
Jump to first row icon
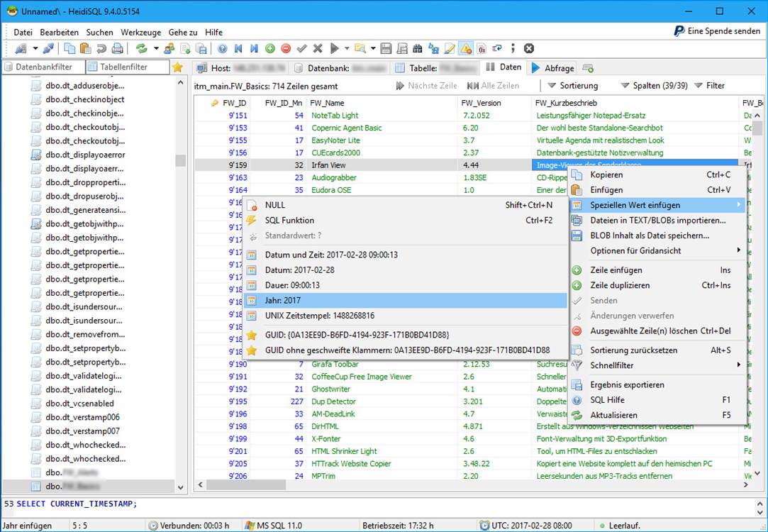(x=238, y=48)
